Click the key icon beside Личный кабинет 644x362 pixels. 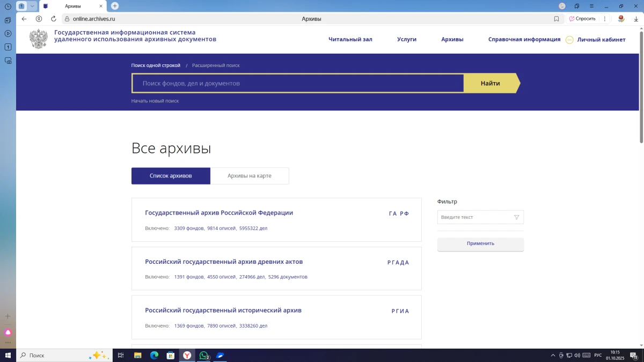(569, 40)
